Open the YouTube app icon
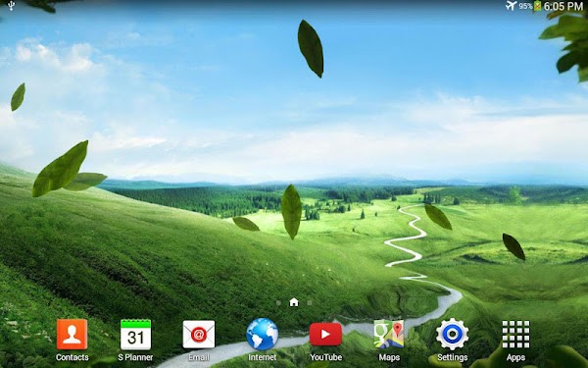 325,335
